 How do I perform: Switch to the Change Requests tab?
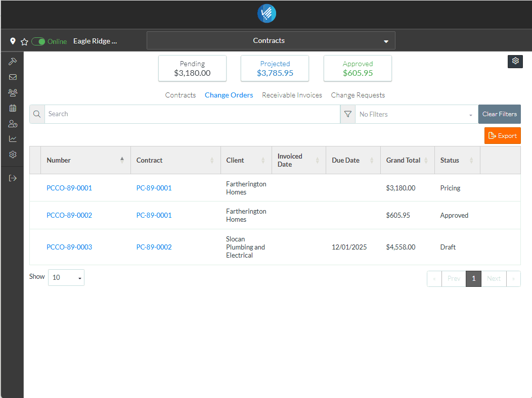[358, 95]
